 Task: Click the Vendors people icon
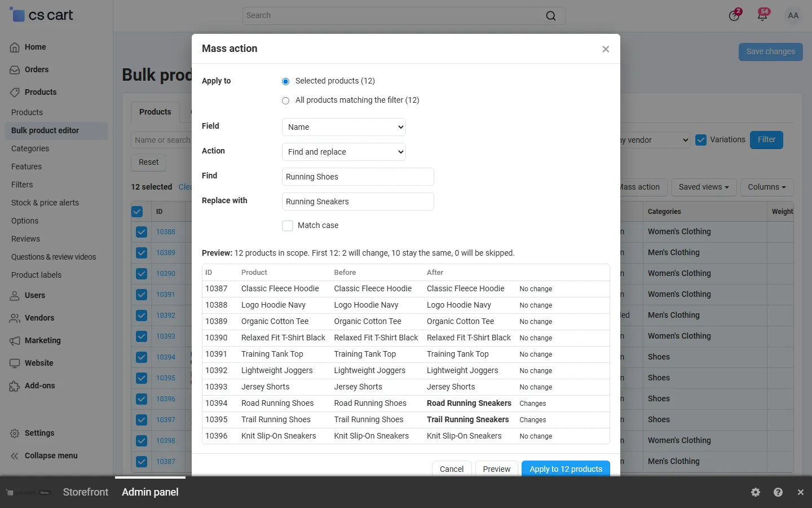15,318
